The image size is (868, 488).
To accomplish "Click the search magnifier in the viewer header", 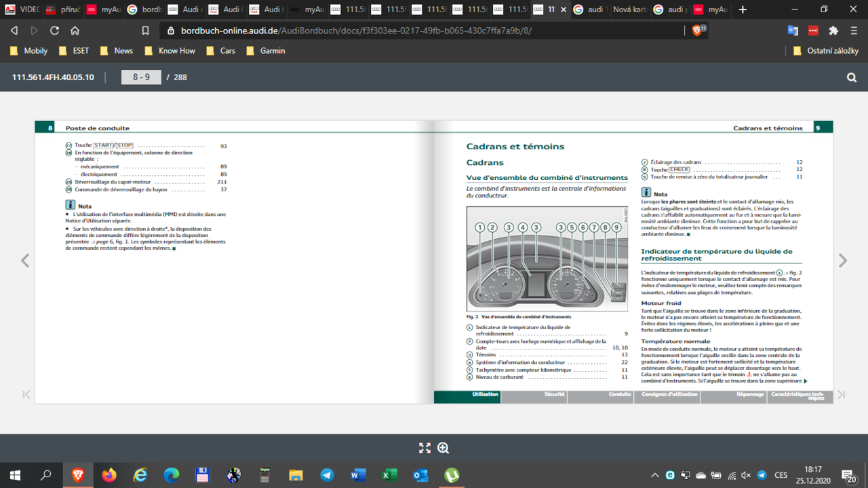I will click(852, 77).
